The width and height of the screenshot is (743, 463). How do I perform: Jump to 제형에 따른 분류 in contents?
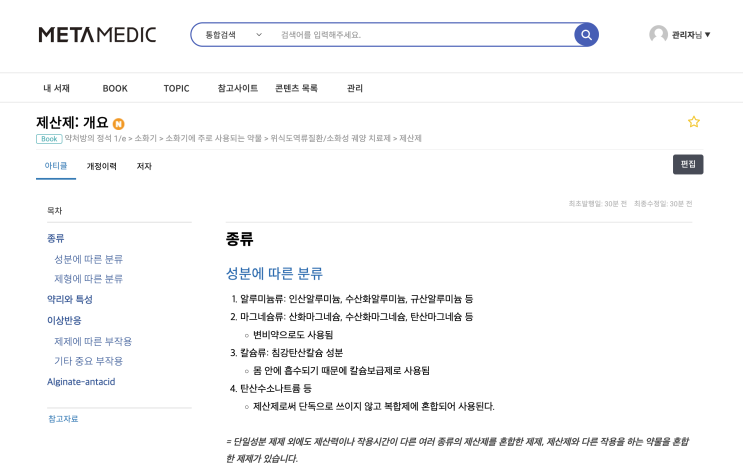tap(88, 279)
